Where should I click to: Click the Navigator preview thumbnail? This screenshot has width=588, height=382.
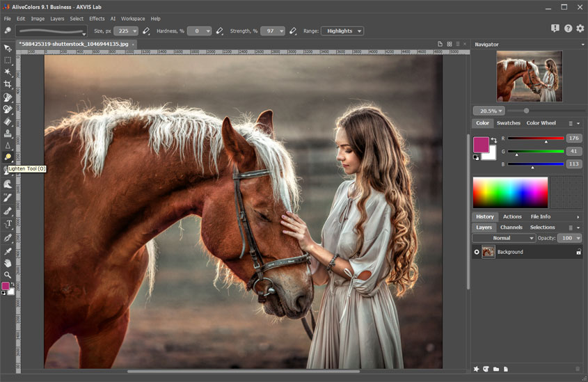(x=529, y=77)
